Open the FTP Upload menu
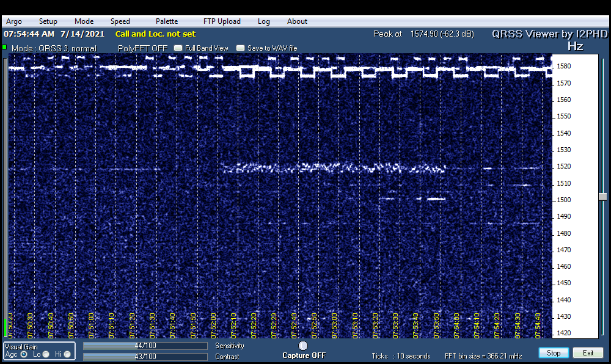611x364 pixels. point(222,21)
